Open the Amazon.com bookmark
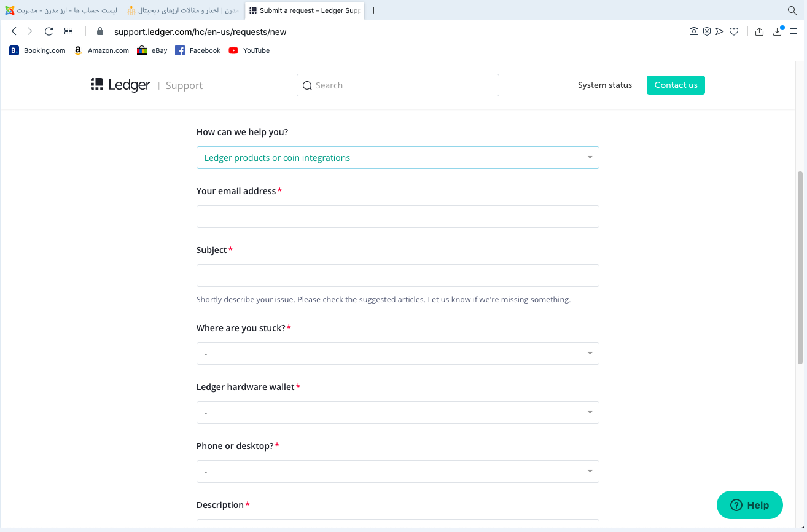This screenshot has height=532, width=807. (101, 50)
